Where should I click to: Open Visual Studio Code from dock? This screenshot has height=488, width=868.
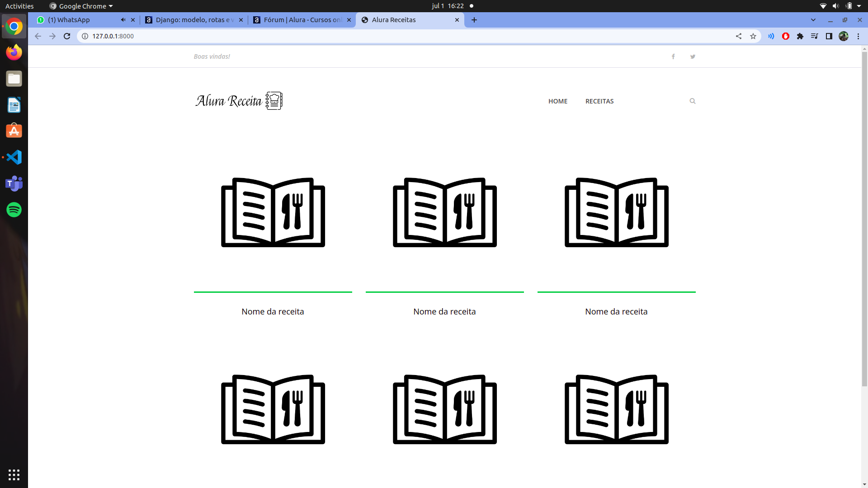click(14, 157)
